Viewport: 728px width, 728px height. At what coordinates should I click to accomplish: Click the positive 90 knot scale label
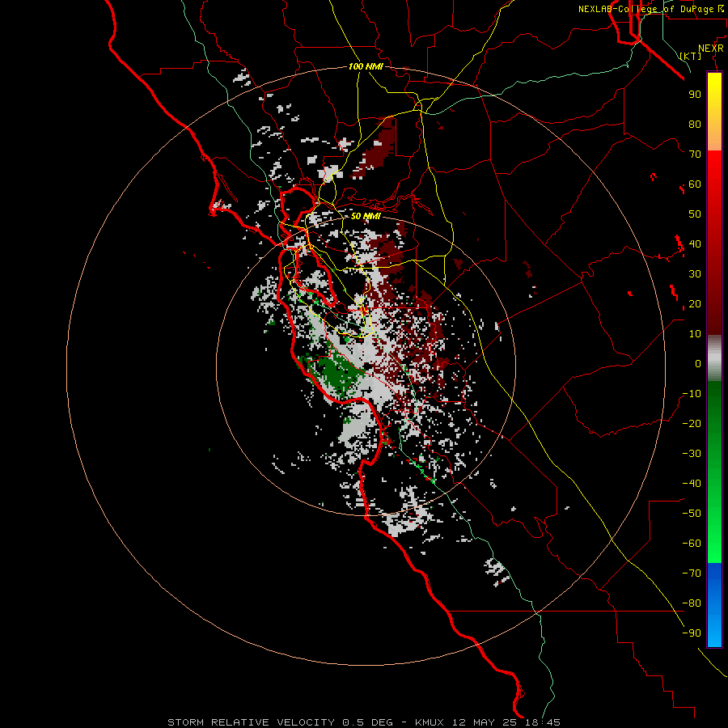[695, 95]
